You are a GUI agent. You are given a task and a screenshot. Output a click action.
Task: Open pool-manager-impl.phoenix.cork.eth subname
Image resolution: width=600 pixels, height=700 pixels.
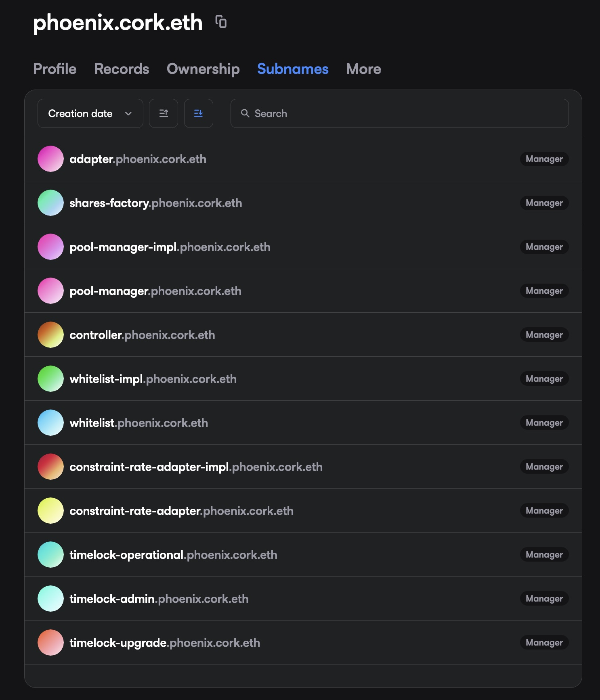click(x=170, y=247)
